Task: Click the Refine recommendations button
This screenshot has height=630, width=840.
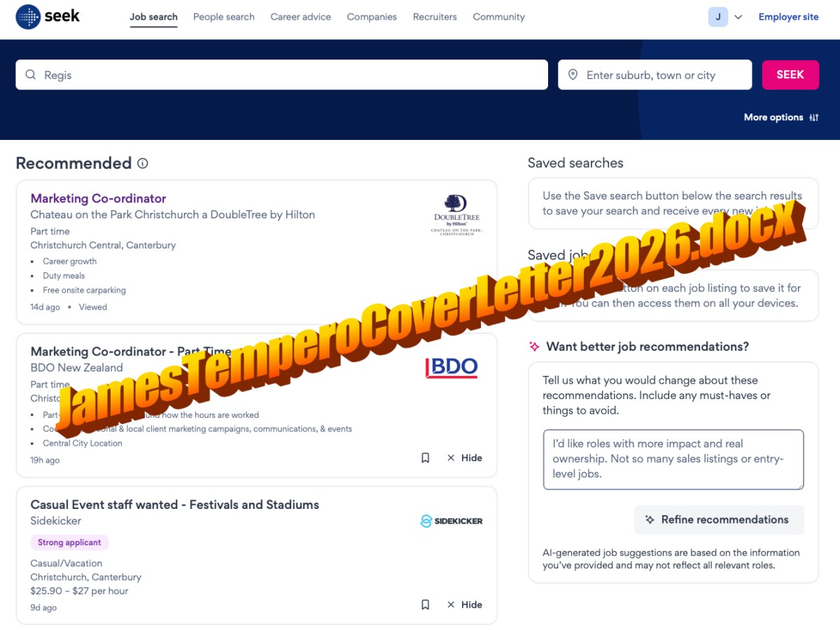Action: [x=719, y=520]
